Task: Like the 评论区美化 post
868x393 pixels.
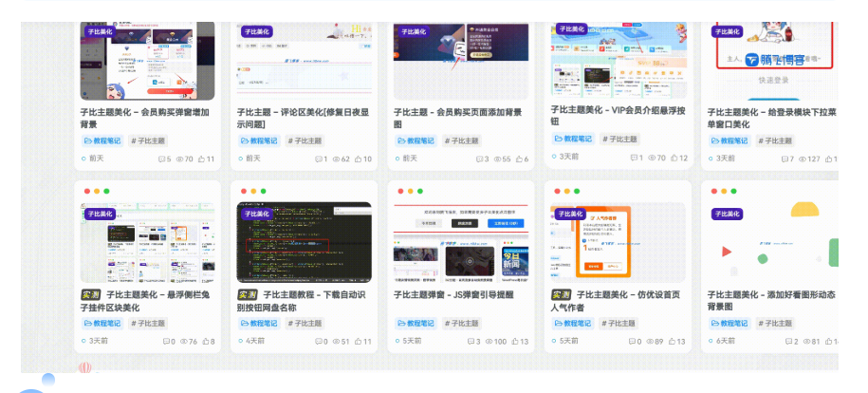Action: pyautogui.click(x=359, y=159)
